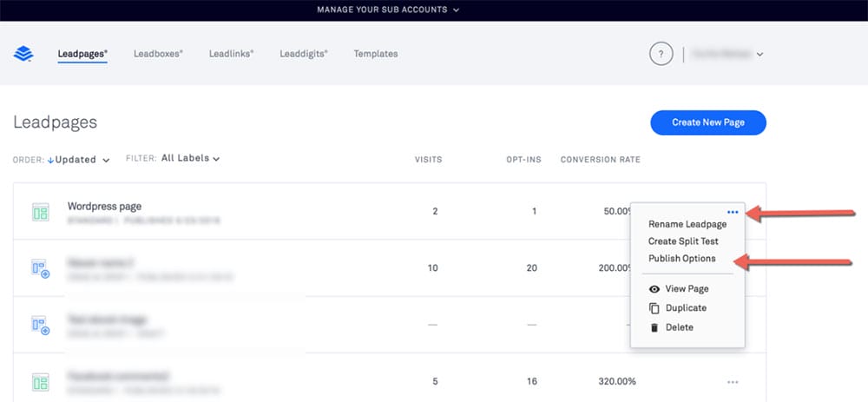Open the Wordpress page title link
This screenshot has width=868, height=402.
[104, 207]
